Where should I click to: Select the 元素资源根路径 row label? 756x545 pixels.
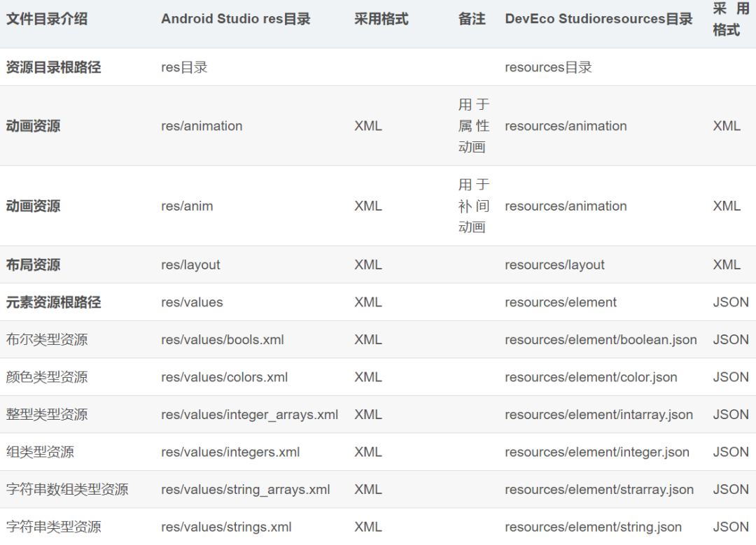(x=54, y=302)
